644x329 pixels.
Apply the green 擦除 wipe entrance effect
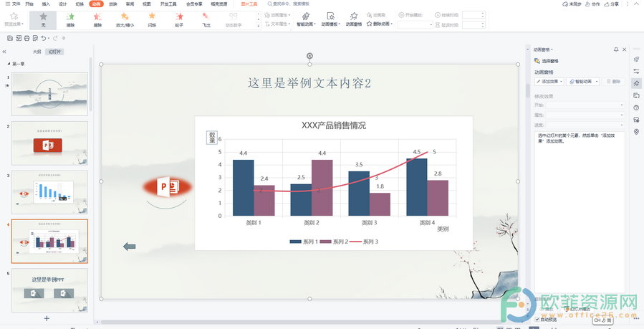point(70,20)
